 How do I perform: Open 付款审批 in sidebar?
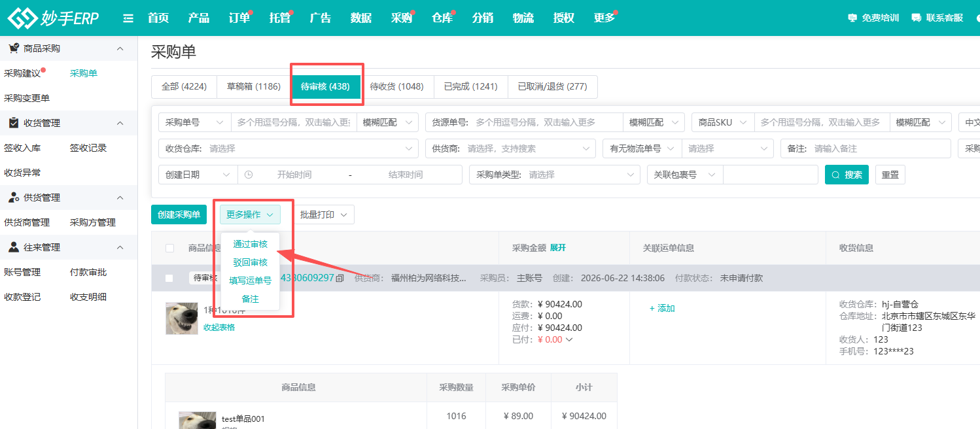88,273
